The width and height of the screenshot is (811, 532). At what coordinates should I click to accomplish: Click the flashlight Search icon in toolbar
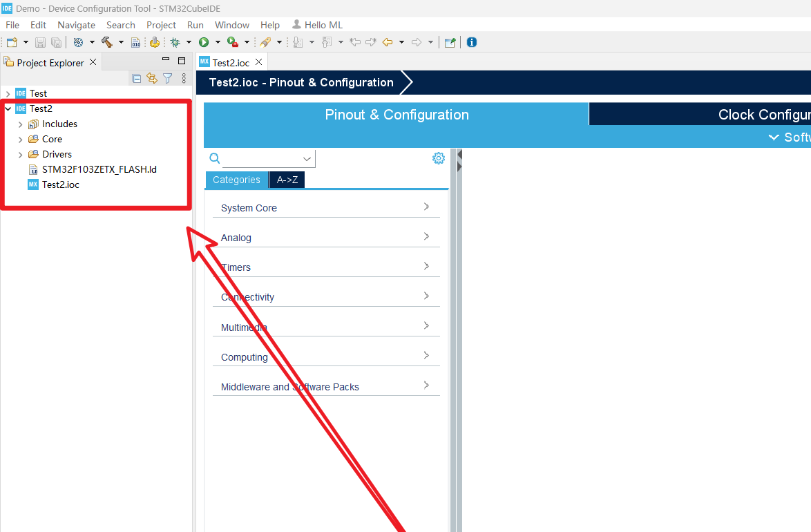(x=265, y=42)
